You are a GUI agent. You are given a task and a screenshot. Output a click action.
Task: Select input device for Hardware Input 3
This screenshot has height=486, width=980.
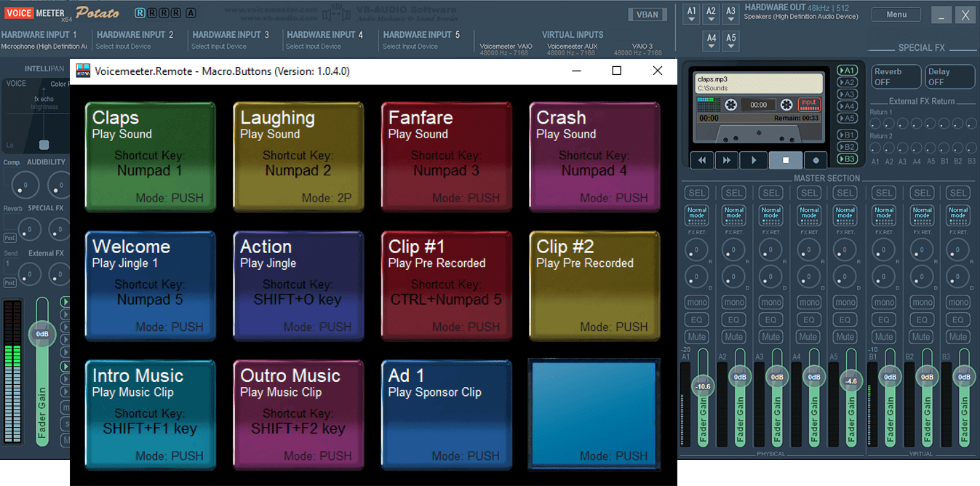click(x=219, y=47)
